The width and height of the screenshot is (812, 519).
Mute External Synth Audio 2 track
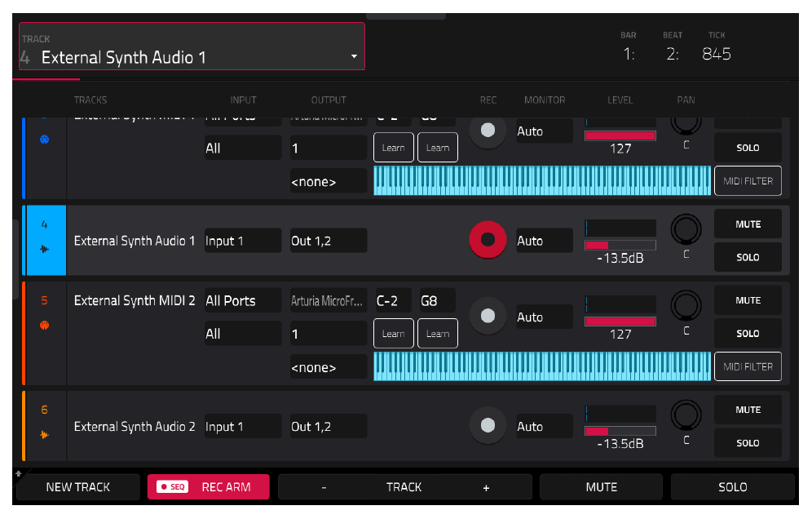tap(748, 410)
